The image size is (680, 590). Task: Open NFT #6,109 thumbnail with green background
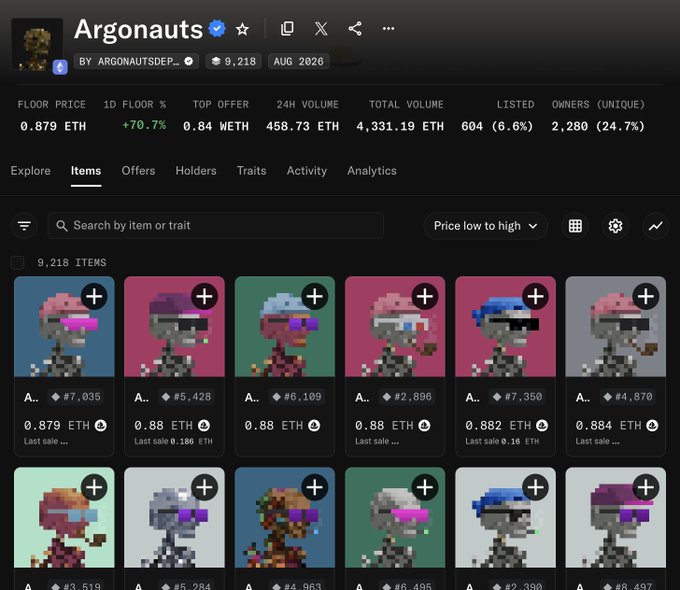[x=284, y=327]
